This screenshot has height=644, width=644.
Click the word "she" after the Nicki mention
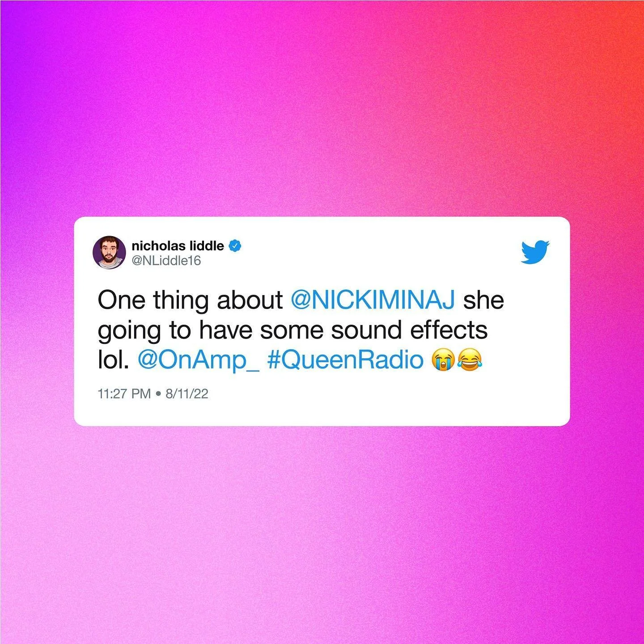pos(483,300)
